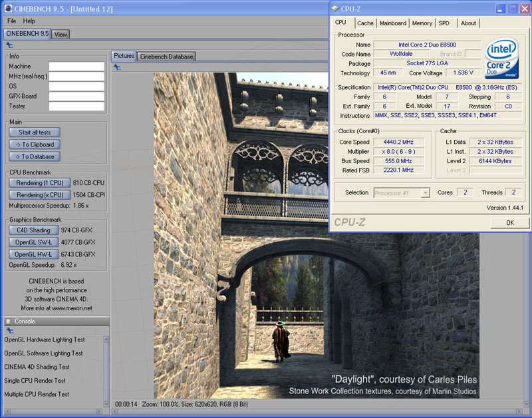Click the render time 00:00:14 in status bar
The height and width of the screenshot is (418, 532).
[126, 405]
